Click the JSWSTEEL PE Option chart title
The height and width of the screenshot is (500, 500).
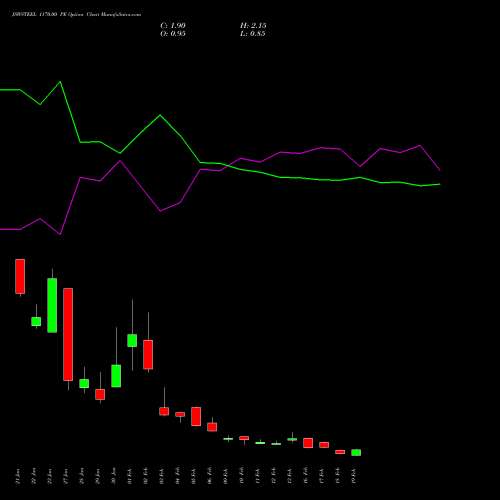(76, 14)
